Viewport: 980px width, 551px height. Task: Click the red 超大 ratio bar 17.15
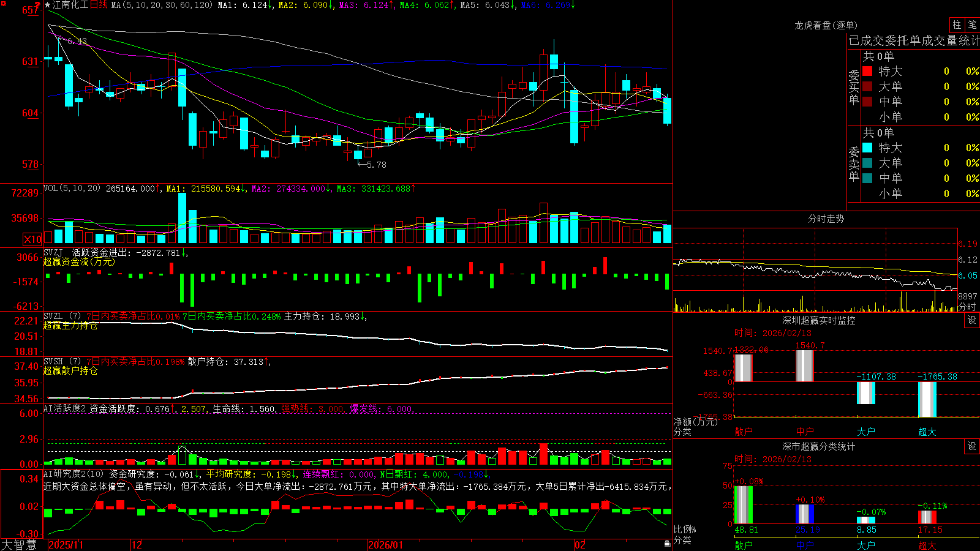click(x=927, y=517)
